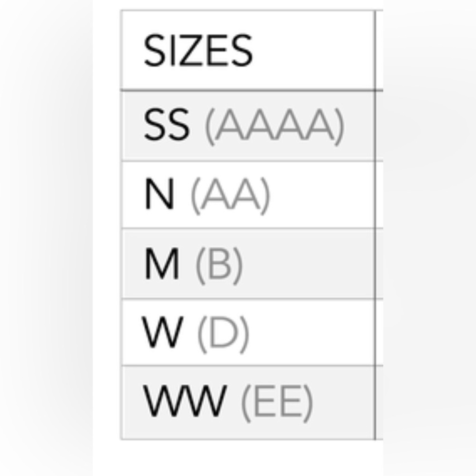Pick the WW (EE) size row
The width and height of the screenshot is (476, 476).
[x=248, y=402]
